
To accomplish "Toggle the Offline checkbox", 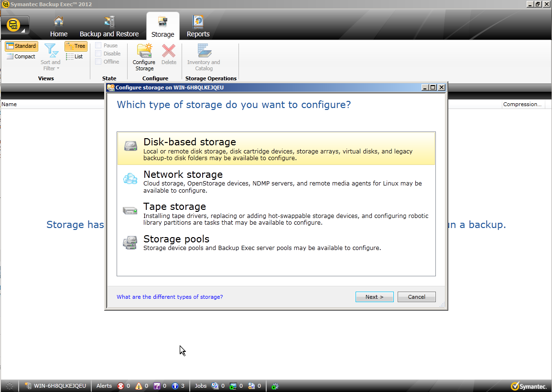I will pyautogui.click(x=98, y=62).
